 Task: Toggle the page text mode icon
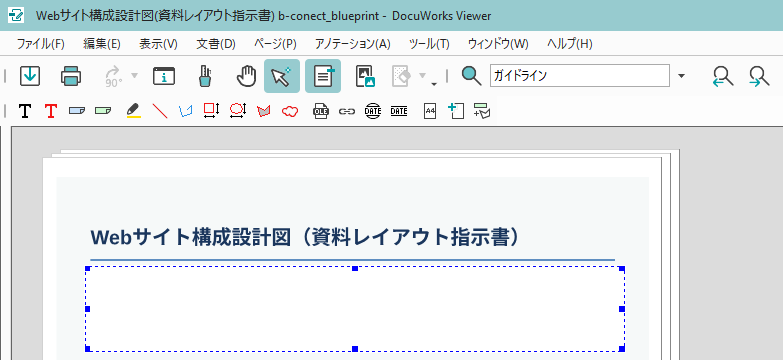[x=323, y=76]
